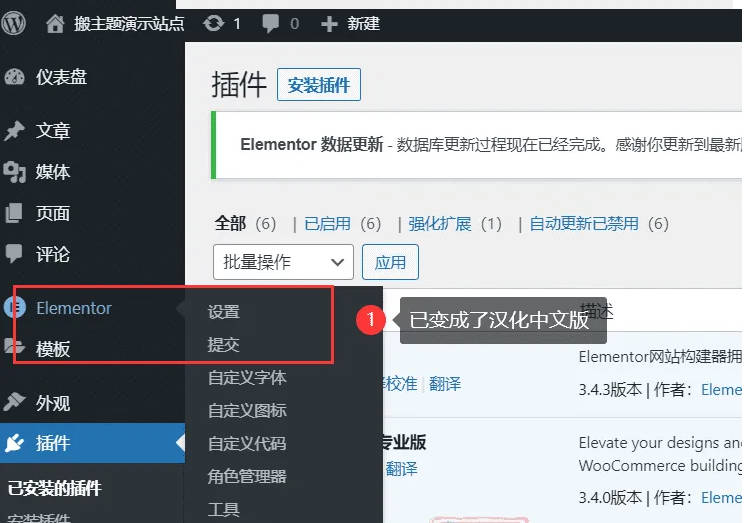This screenshot has height=523, width=744.
Task: Choose 自定义图标 in Elementor flyout
Action: click(x=247, y=411)
